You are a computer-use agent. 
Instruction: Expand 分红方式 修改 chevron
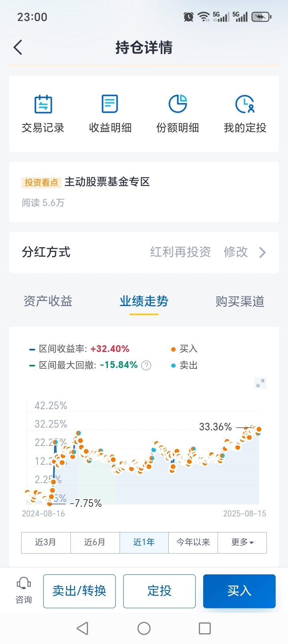tap(262, 252)
